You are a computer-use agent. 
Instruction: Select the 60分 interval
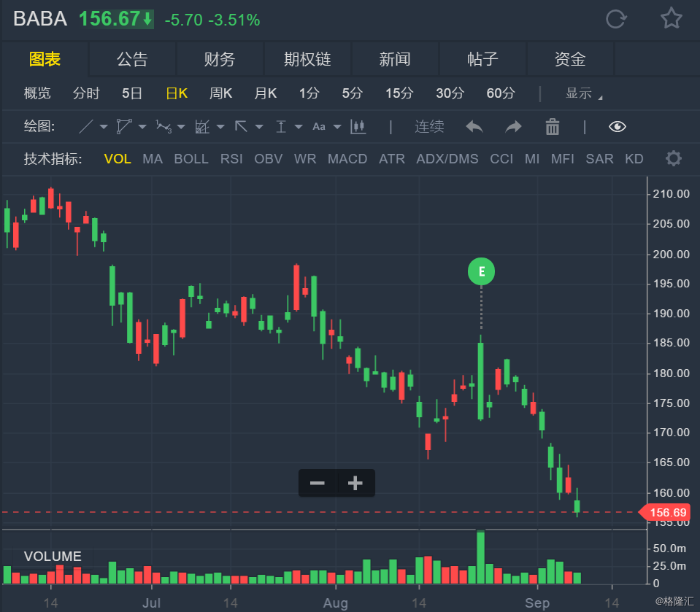(500, 93)
